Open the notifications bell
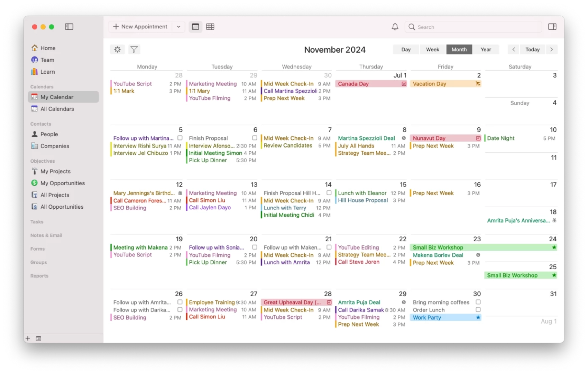 pyautogui.click(x=395, y=27)
